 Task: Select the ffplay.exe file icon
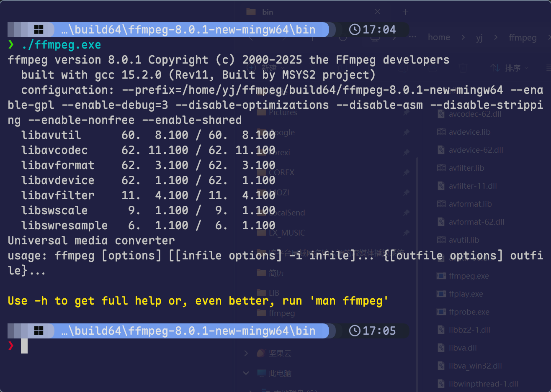(441, 294)
